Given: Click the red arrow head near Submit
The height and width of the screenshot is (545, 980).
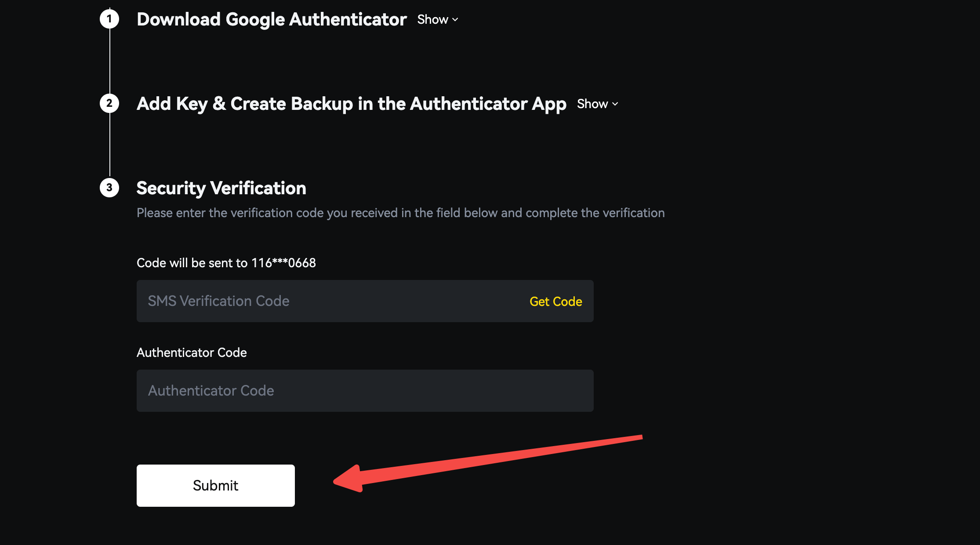Looking at the screenshot, I should (349, 479).
